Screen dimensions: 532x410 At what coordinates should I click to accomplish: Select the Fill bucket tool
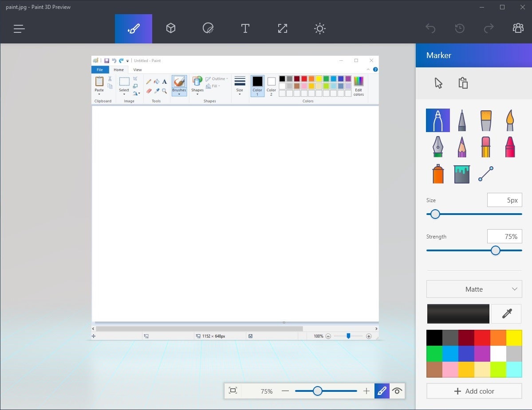pos(462,174)
